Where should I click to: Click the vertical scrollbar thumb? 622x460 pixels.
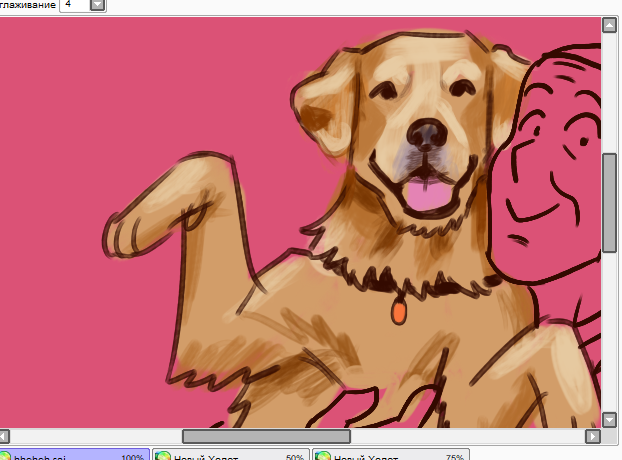click(609, 202)
